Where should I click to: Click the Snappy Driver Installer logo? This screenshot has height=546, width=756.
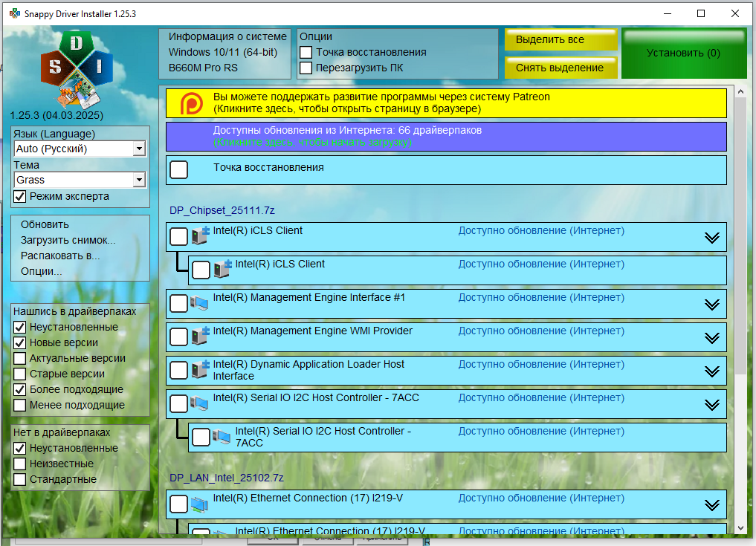coord(77,68)
